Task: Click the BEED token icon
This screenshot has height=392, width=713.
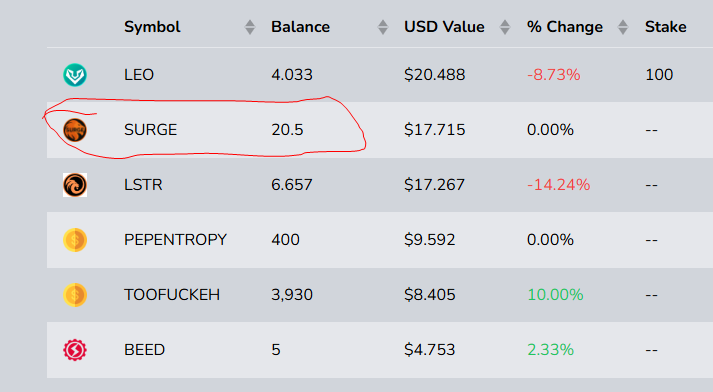Action: 75,350
